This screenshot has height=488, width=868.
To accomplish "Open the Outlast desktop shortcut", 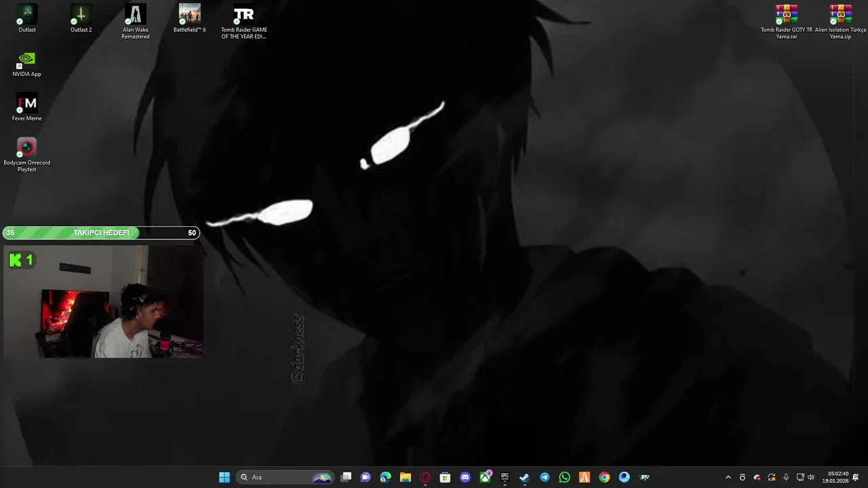I will (x=27, y=18).
